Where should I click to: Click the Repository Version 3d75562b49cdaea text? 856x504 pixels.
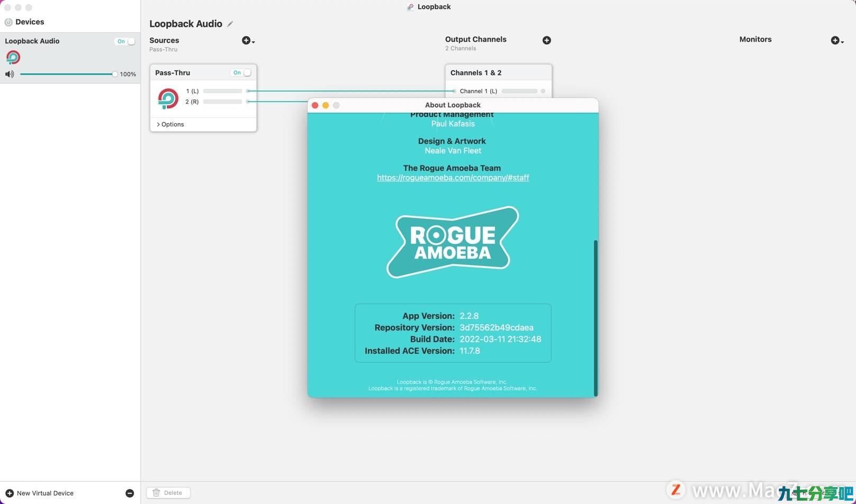tap(497, 328)
